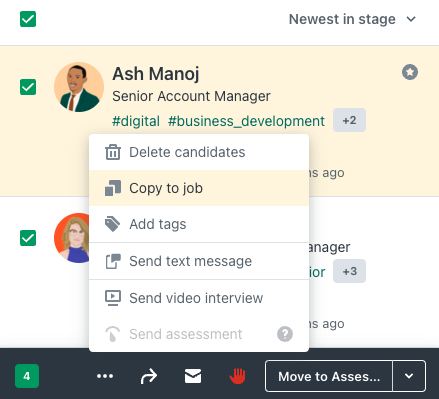The height and width of the screenshot is (399, 439).
Task: Click the forward arrow share icon
Action: point(149,376)
